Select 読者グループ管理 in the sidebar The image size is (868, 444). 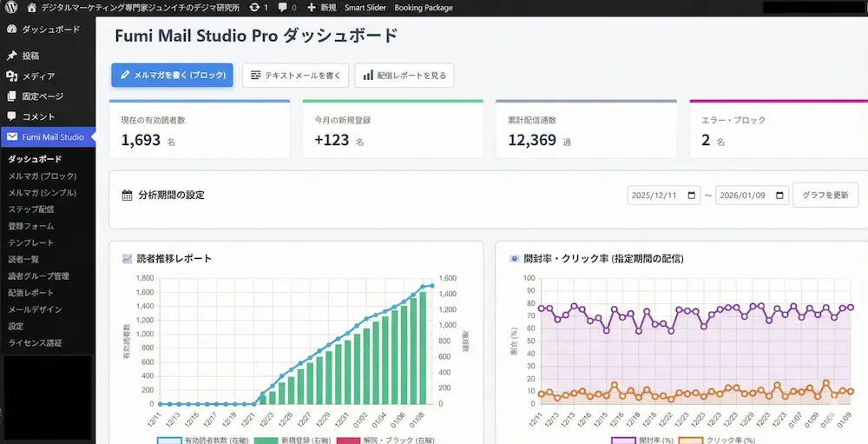click(38, 276)
